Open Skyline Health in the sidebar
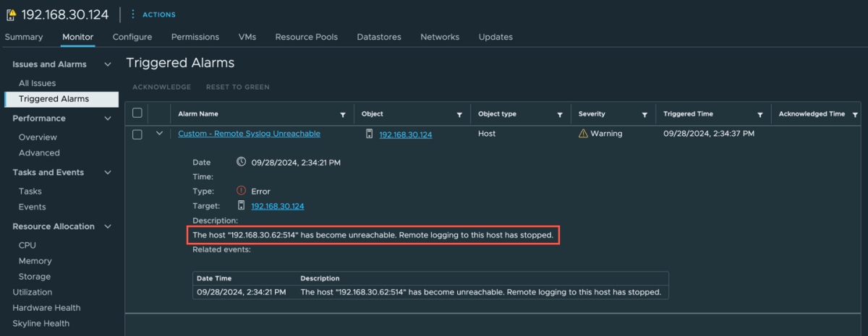Image resolution: width=868 pixels, height=336 pixels. pyautogui.click(x=41, y=324)
